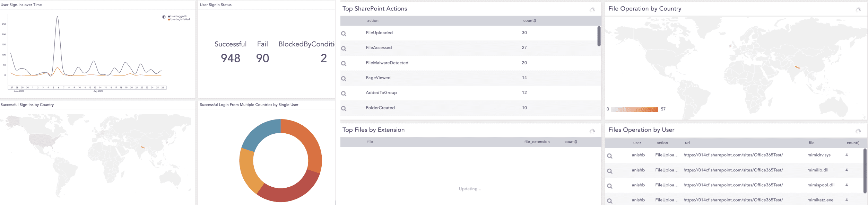The image size is (868, 205).
Task: Sort by count() in Top Files by Extension
Action: pyautogui.click(x=570, y=142)
